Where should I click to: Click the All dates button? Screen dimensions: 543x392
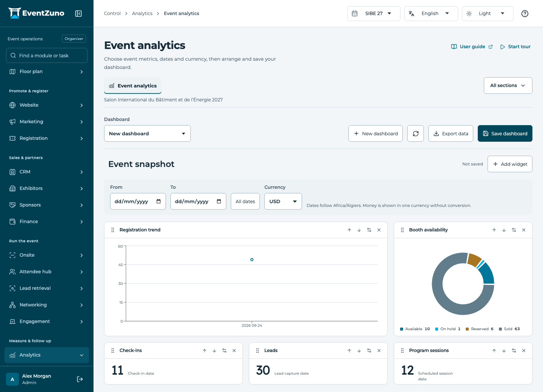245,201
